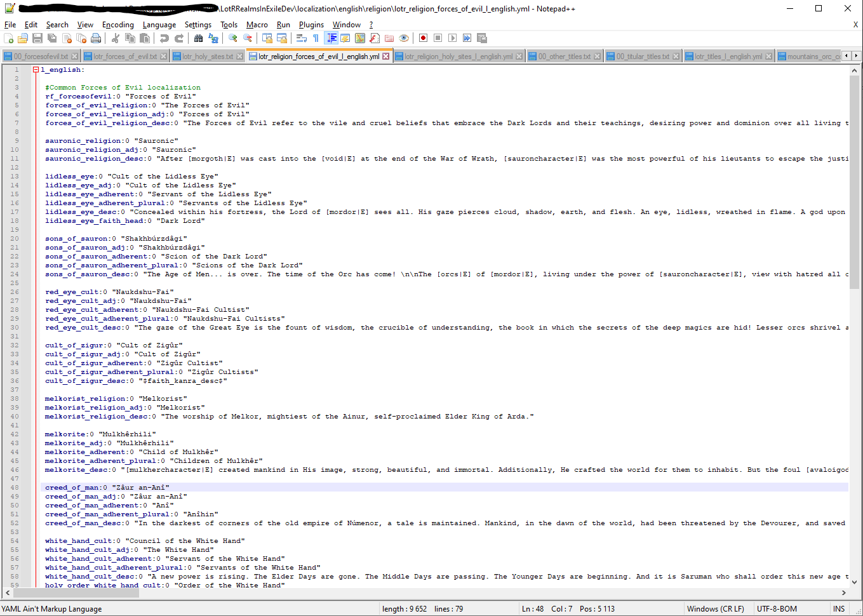Click the Stop Recording macro icon
This screenshot has height=616, width=863.
pos(438,39)
